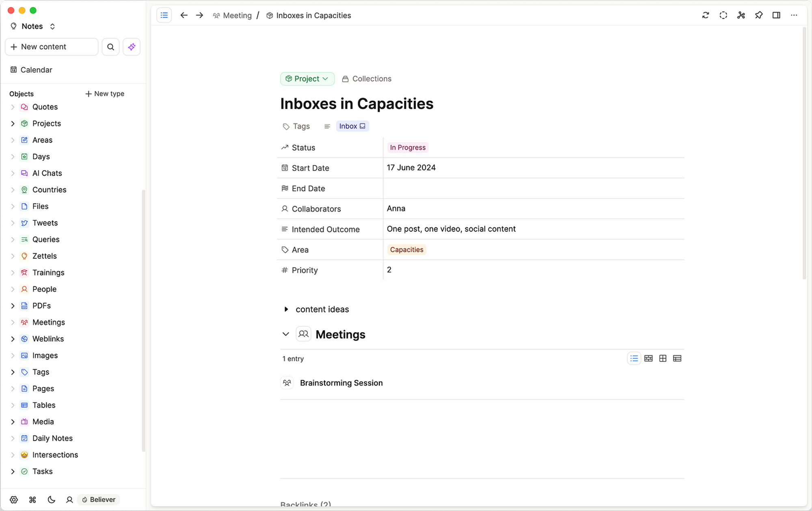
Task: Expand the PDFs tree item
Action: click(x=13, y=306)
